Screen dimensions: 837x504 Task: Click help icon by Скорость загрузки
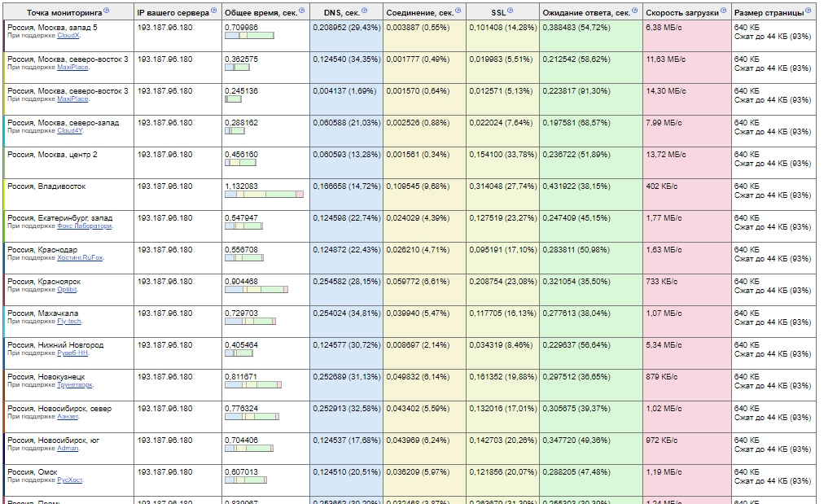(723, 11)
